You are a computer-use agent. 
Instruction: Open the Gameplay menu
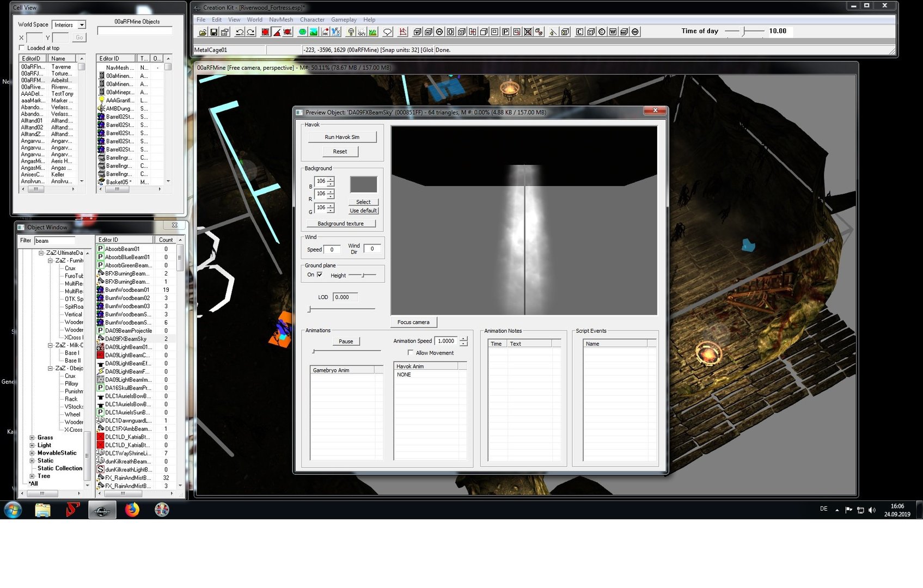344,20
